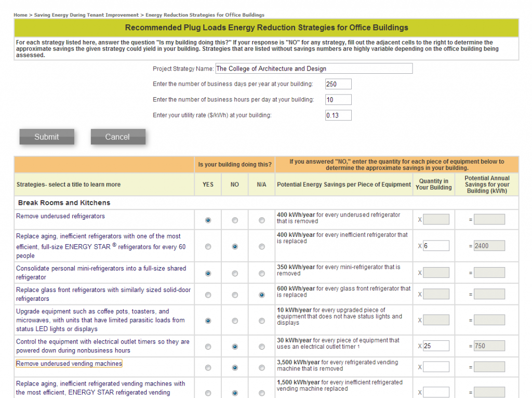Select N/A for Replace aging inefficient refrigerators

pyautogui.click(x=262, y=247)
